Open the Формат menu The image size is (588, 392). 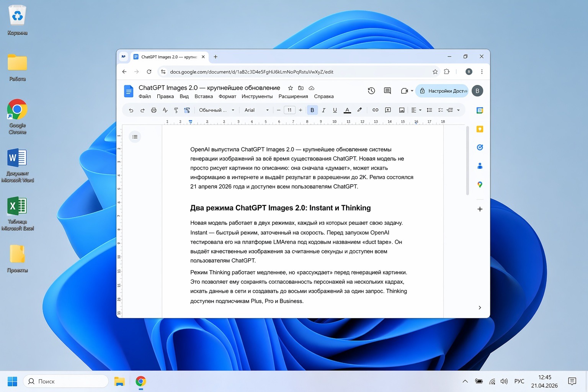click(x=227, y=96)
